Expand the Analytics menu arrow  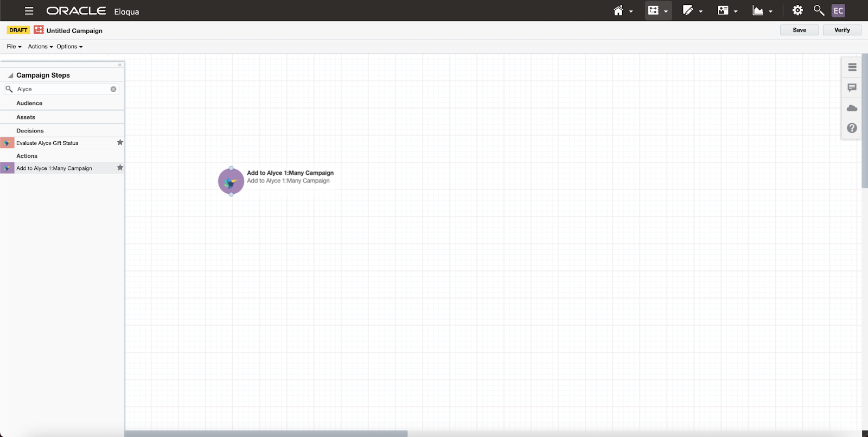[x=770, y=11]
